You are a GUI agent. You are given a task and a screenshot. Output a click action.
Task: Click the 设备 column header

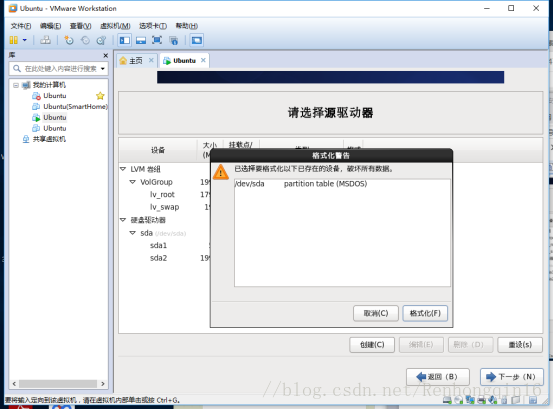point(158,150)
